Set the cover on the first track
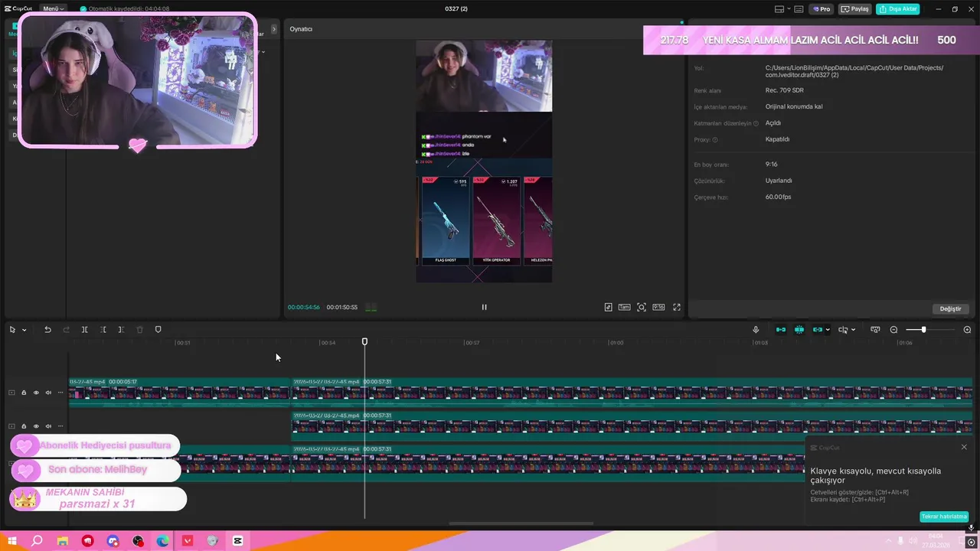 [11, 393]
